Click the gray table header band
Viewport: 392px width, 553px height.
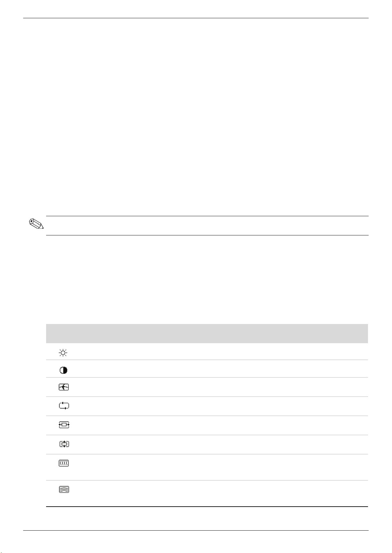click(x=207, y=333)
